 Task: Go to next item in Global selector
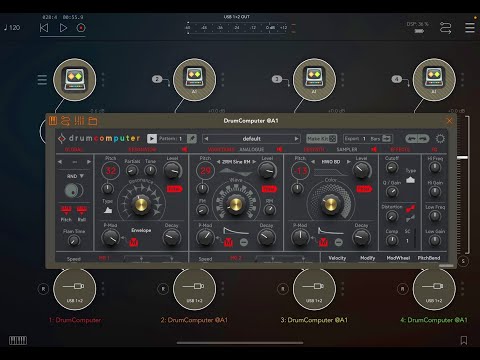tap(89, 162)
